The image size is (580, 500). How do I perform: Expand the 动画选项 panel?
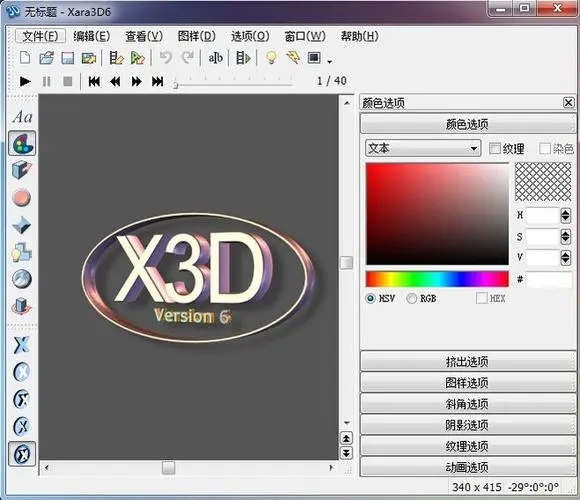(468, 467)
